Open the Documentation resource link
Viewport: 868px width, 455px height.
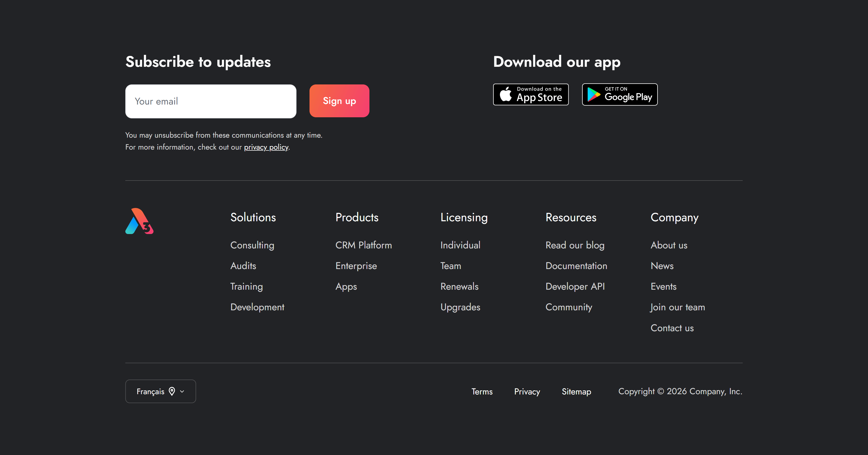coord(576,266)
